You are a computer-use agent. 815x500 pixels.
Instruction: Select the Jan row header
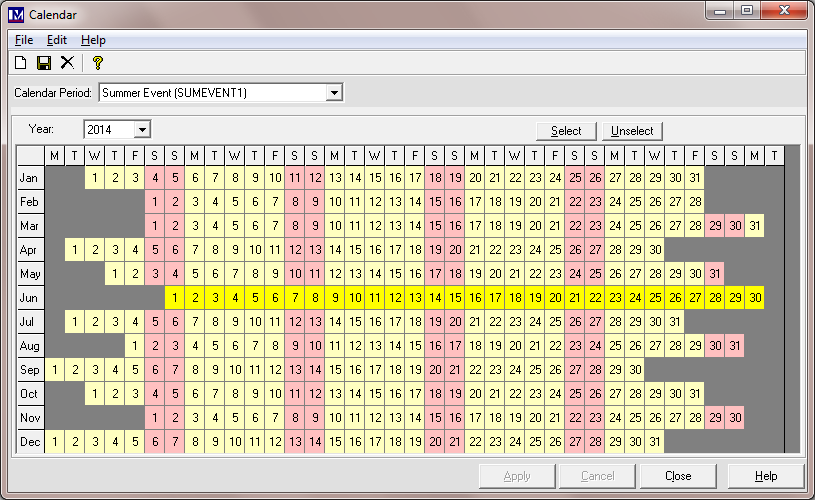point(31,178)
